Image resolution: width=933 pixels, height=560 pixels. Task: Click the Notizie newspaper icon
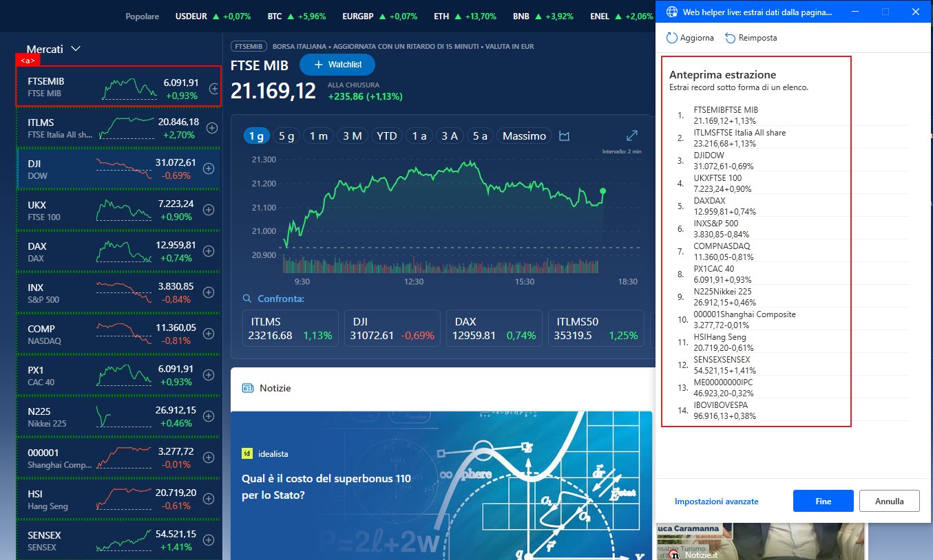(x=248, y=388)
